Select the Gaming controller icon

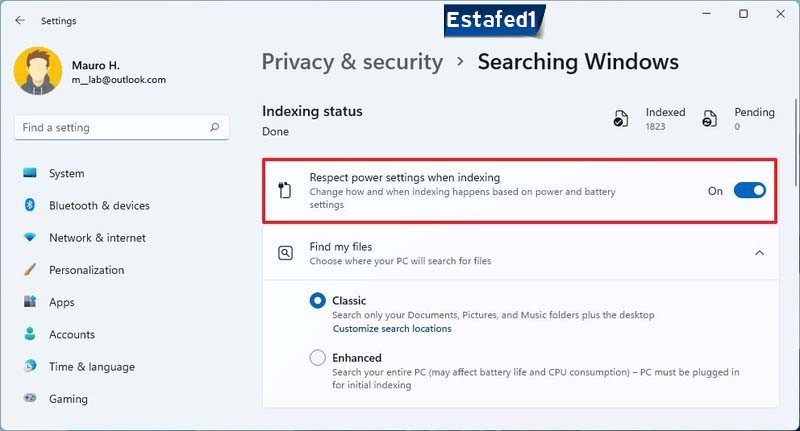pyautogui.click(x=30, y=398)
